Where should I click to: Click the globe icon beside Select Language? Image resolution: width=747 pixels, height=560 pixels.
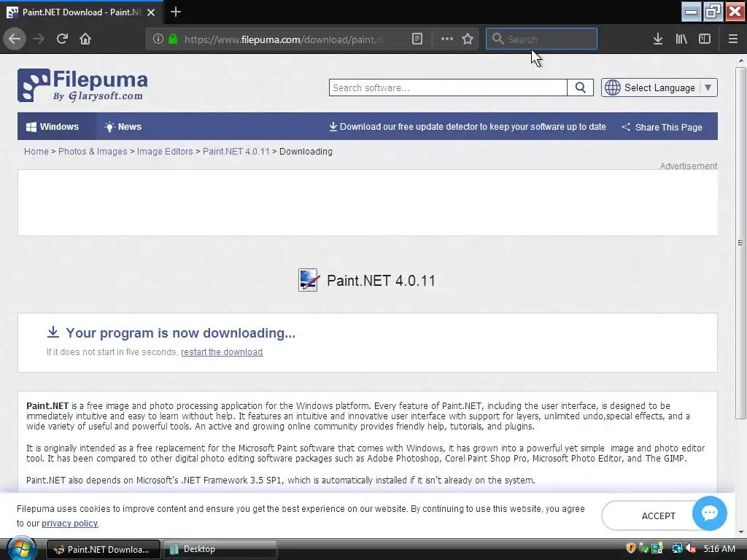(x=613, y=87)
